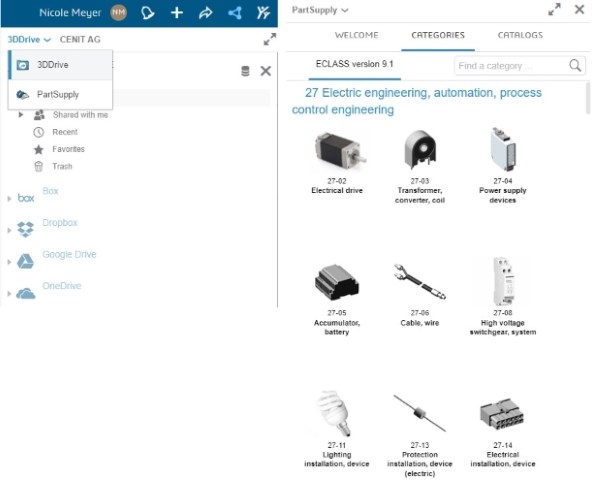The width and height of the screenshot is (600, 485).
Task: Click the CENIT AG label
Action: 80,39
